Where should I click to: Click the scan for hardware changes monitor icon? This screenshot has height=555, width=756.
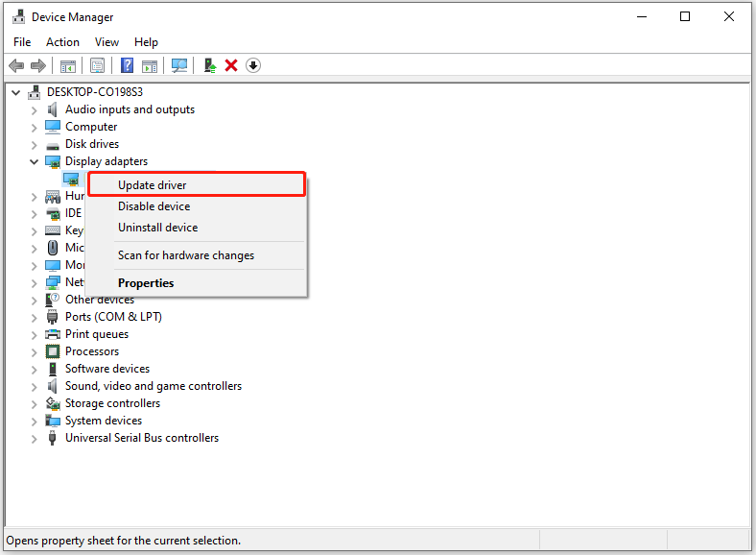[179, 65]
